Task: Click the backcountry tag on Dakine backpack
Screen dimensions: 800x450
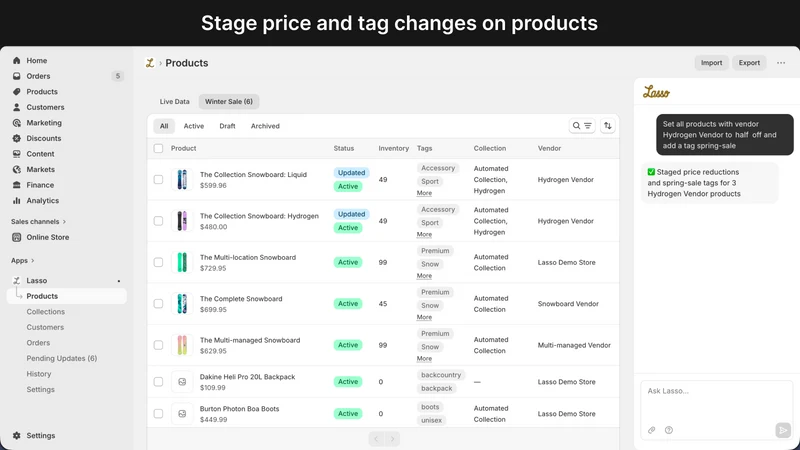Action: pyautogui.click(x=441, y=375)
